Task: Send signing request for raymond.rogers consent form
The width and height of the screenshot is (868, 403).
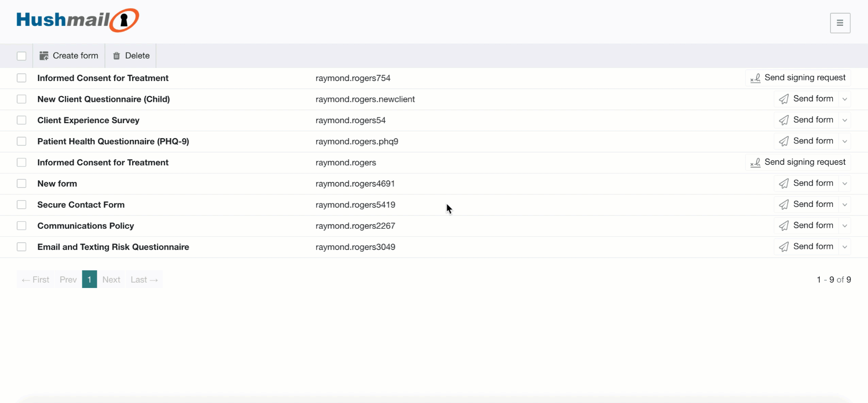Action: pos(798,162)
